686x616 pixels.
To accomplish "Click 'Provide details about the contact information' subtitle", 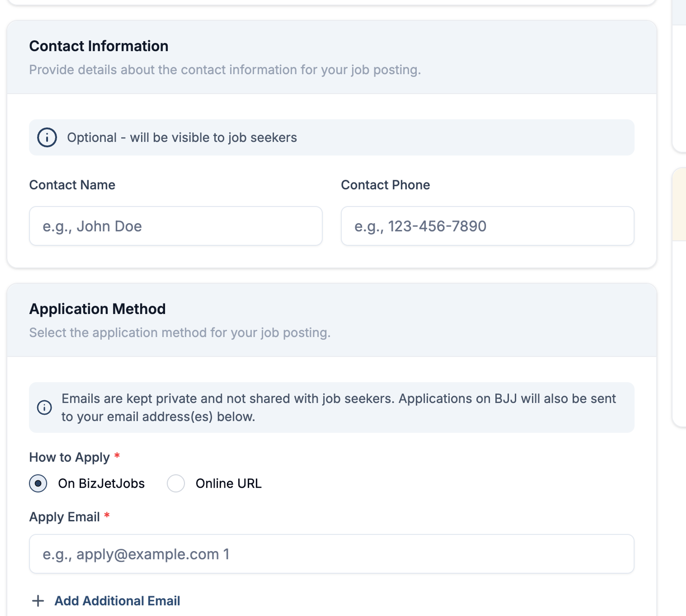I will pyautogui.click(x=225, y=70).
